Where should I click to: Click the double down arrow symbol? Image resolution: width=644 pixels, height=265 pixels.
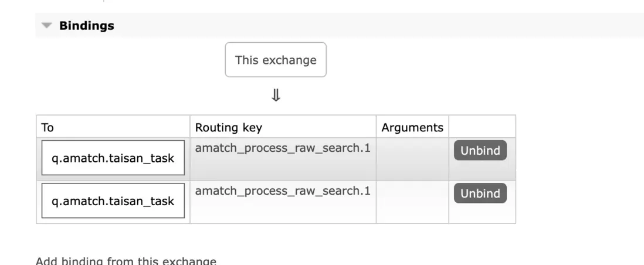(x=276, y=96)
